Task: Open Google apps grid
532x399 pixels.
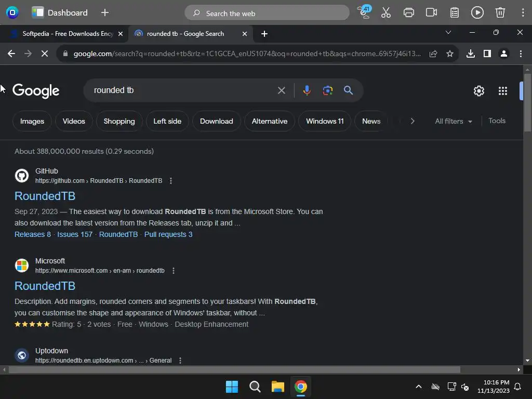Action: tap(502, 90)
